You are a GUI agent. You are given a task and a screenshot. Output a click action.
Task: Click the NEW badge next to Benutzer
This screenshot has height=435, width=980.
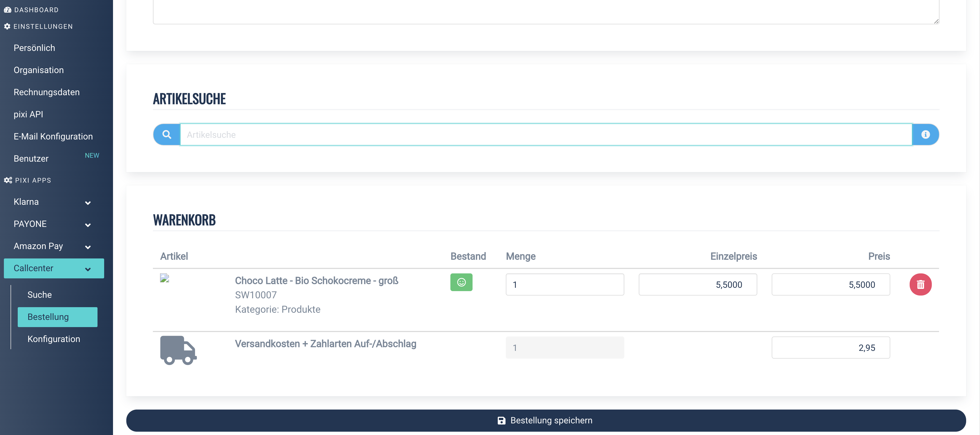(92, 156)
